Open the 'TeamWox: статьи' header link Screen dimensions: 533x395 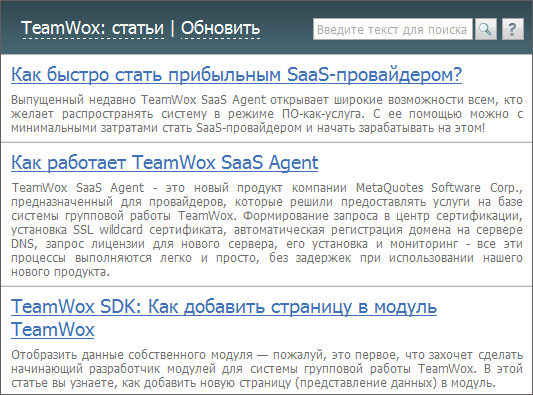[x=93, y=28]
